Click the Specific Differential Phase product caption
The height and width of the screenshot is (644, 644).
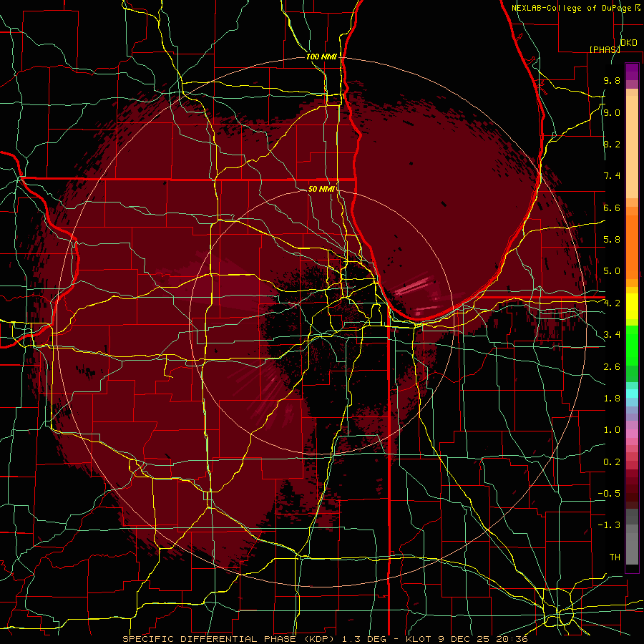(326, 639)
